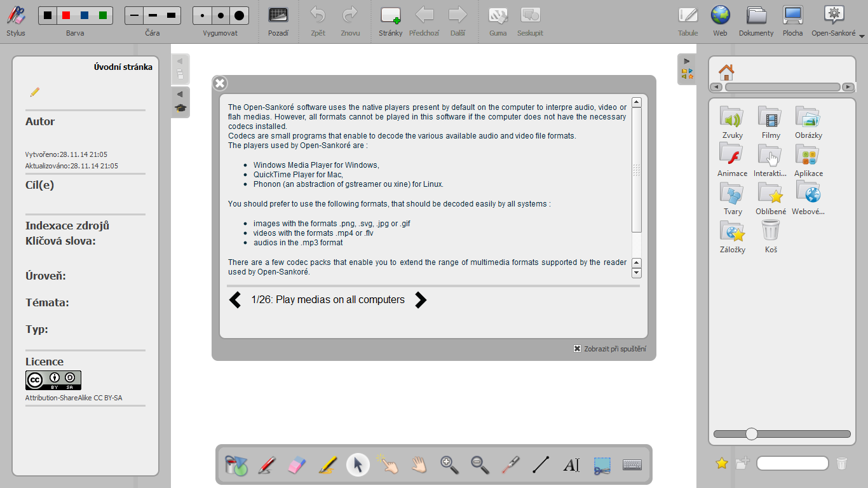Select the small eraser size
Image resolution: width=868 pixels, height=488 pixels.
pos(202,15)
